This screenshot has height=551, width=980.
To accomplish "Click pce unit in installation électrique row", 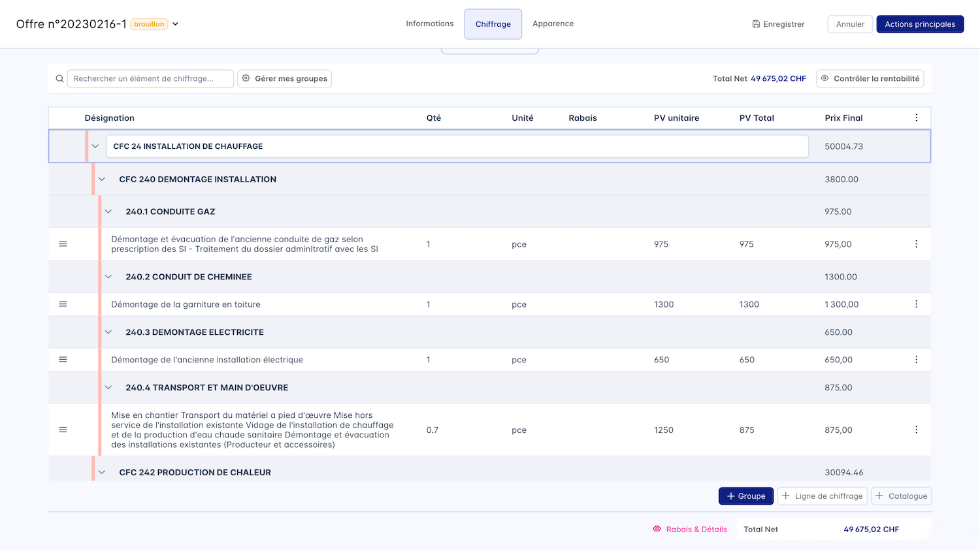I will (x=519, y=360).
